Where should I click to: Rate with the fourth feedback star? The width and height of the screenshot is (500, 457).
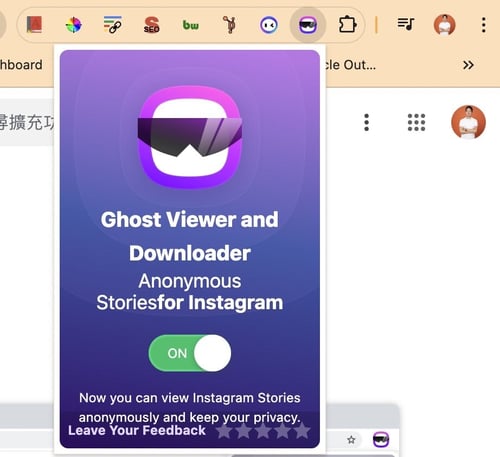(282, 431)
